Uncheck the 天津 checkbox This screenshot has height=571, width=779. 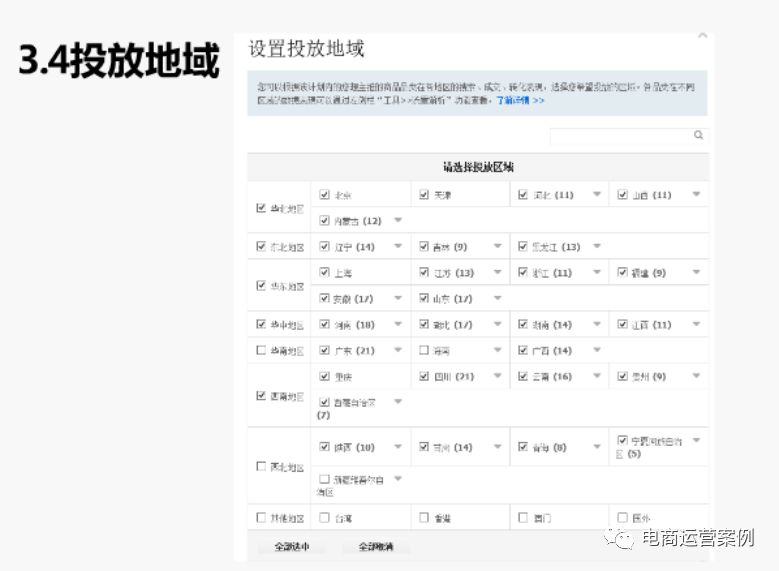point(424,194)
